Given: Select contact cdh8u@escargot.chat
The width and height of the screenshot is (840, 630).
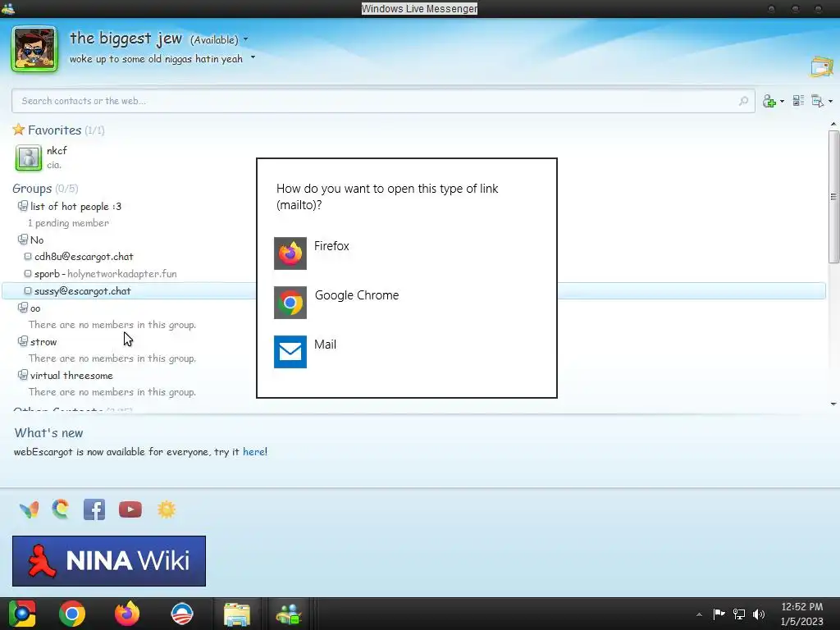Looking at the screenshot, I should (x=84, y=257).
